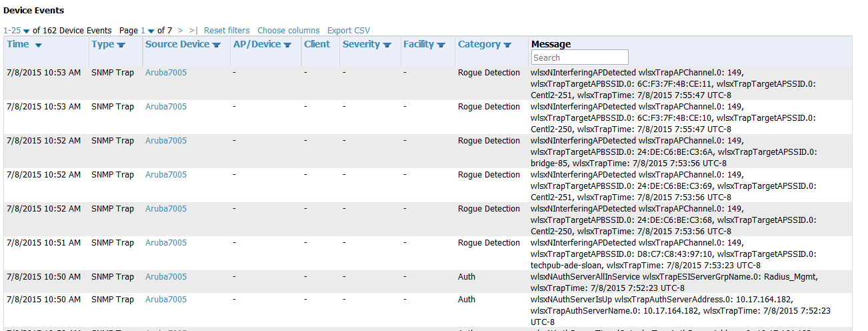Open Facility column filter arrow
Image resolution: width=868 pixels, height=331 pixels.
coord(441,45)
